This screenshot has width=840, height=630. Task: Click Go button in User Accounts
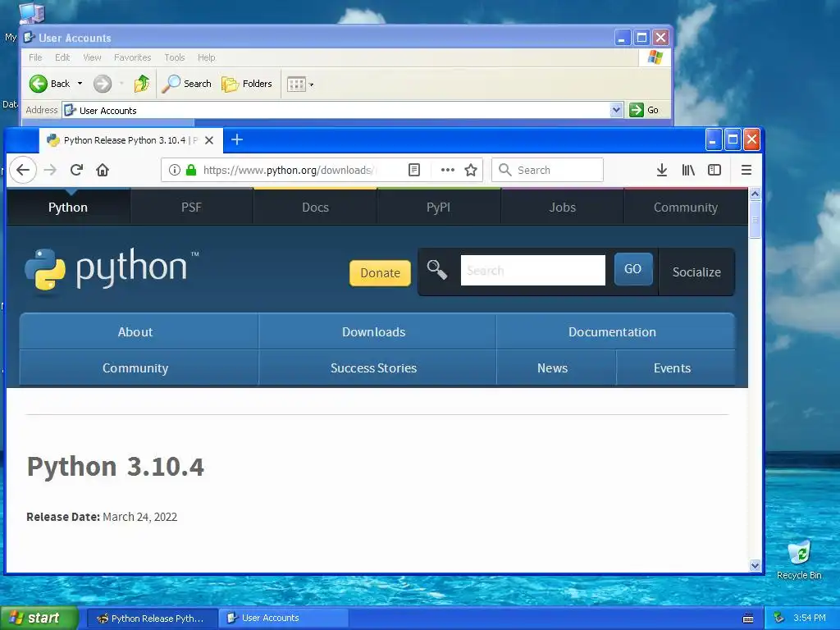644,110
